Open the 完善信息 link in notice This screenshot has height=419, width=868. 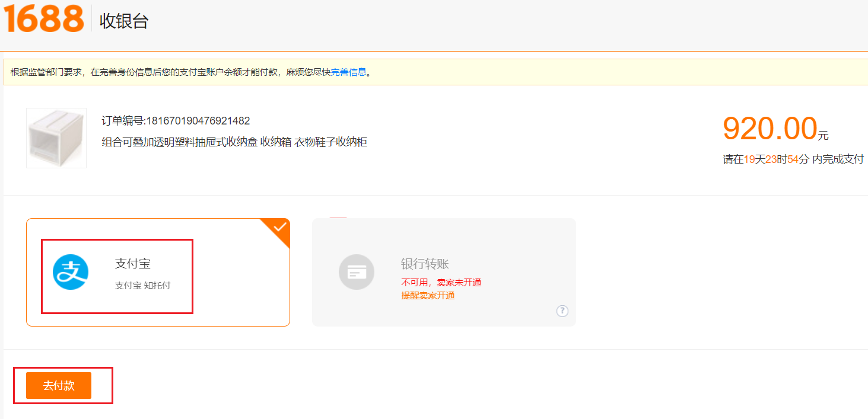coord(348,72)
